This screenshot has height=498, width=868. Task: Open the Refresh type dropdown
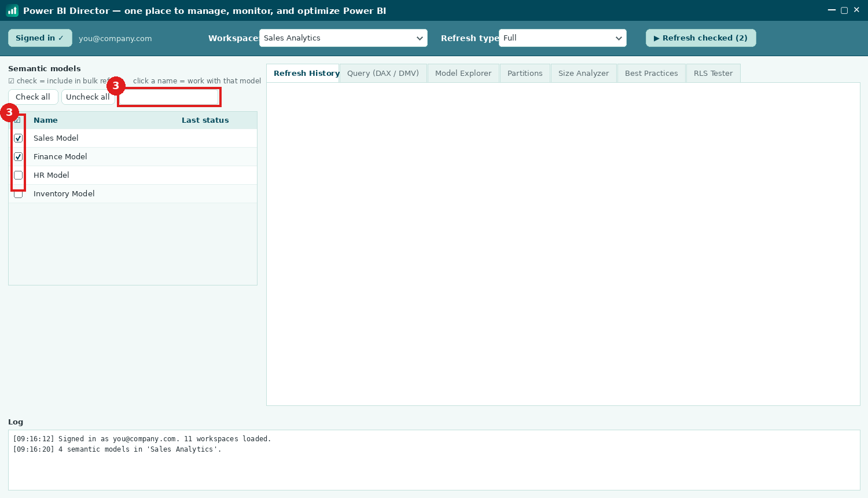(562, 38)
